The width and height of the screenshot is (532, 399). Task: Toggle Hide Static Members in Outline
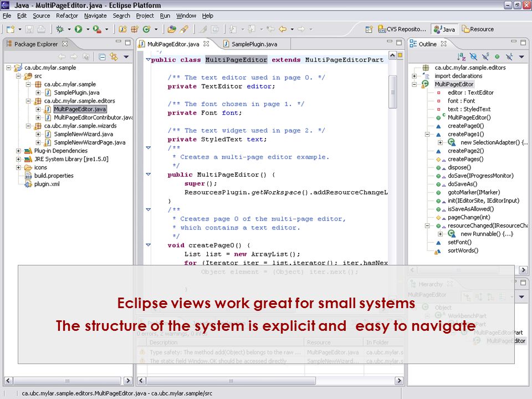click(485, 57)
